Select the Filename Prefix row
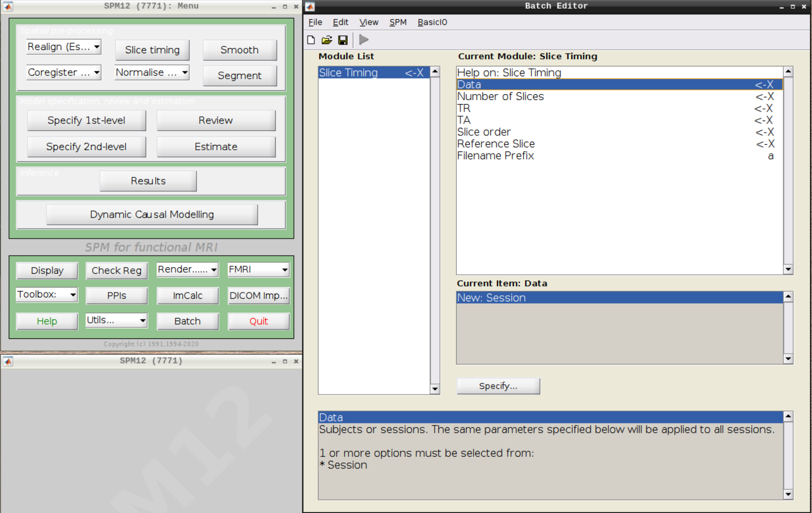Viewport: 812px width, 513px height. 619,156
